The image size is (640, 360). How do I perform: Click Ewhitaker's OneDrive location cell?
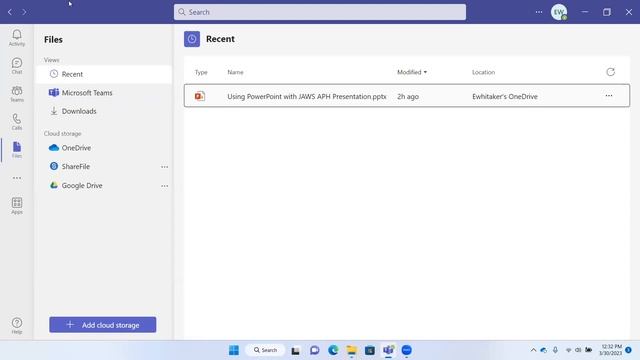click(x=504, y=97)
